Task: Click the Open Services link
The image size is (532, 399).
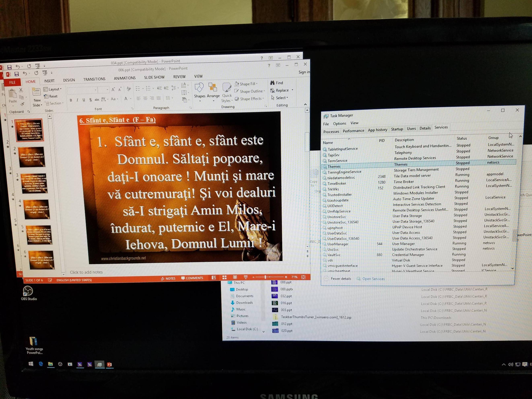Action: (373, 279)
